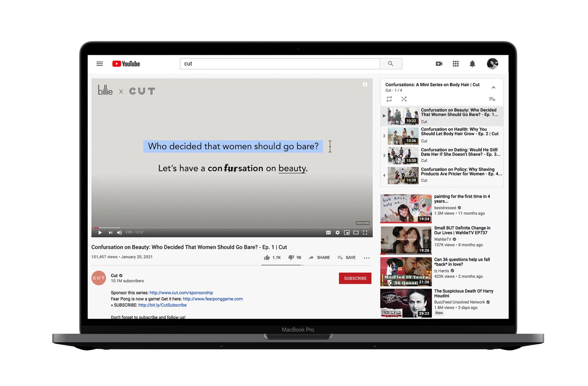Open the more actions three-dot menu
The width and height of the screenshot is (588, 386).
[366, 258]
